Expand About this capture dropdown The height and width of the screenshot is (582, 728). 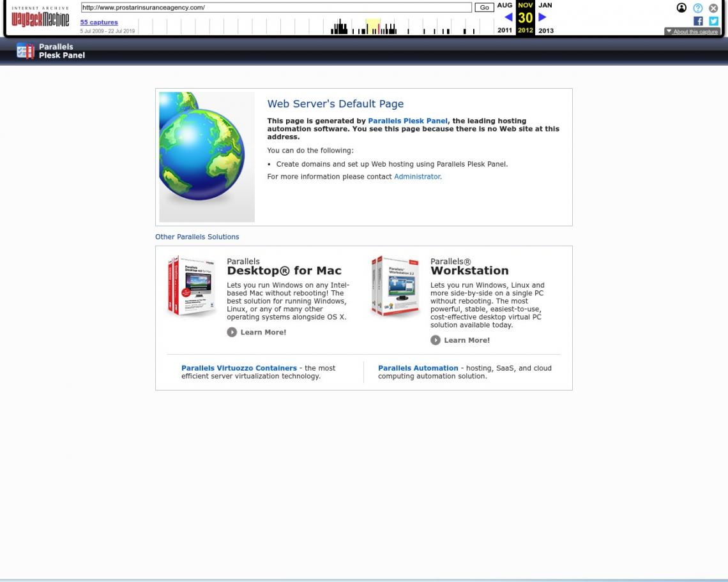(x=692, y=31)
